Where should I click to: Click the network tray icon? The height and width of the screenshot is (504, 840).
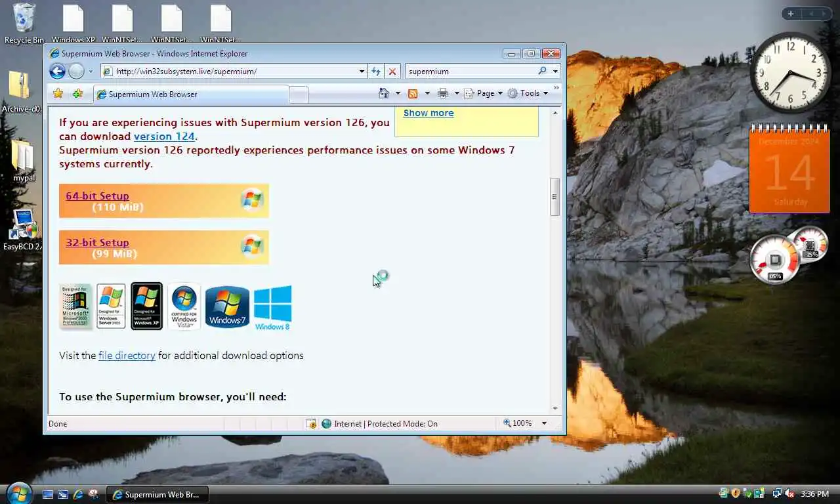tap(777, 493)
